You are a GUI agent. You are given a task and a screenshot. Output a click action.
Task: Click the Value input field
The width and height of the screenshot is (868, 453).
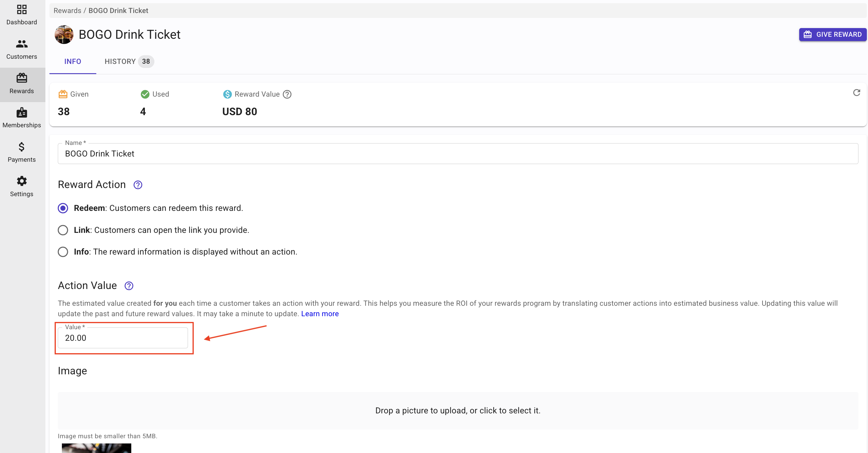click(123, 338)
